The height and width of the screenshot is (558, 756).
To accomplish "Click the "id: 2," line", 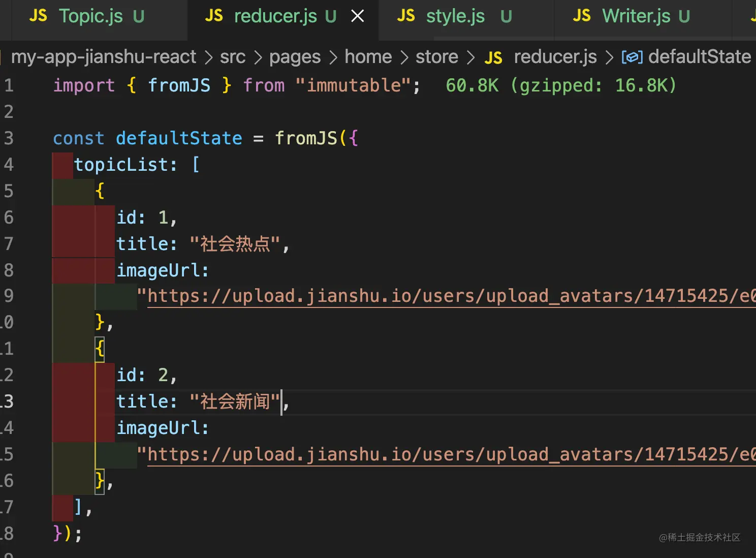I will 147,375.
